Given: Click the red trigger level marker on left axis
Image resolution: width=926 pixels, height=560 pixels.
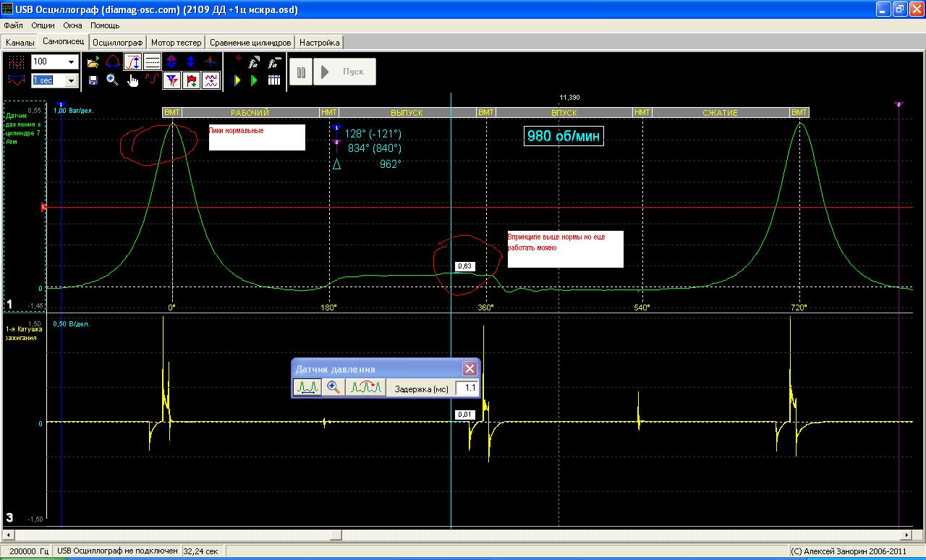Looking at the screenshot, I should [43, 208].
